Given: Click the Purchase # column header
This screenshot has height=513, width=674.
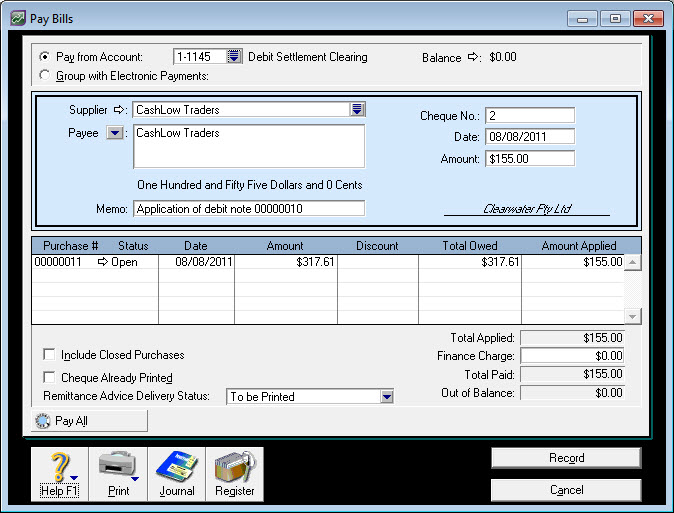Looking at the screenshot, I should click(71, 246).
